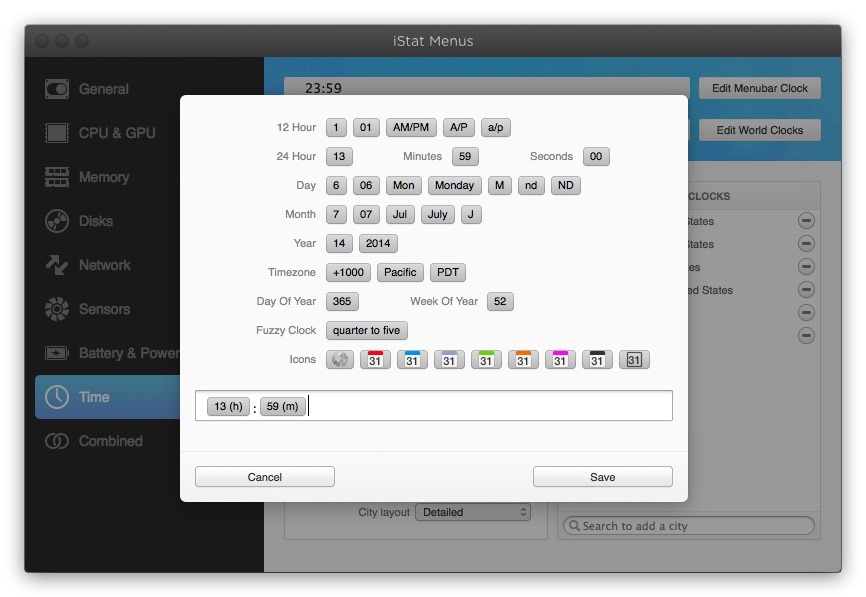The height and width of the screenshot is (597, 866).
Task: Insert the Minutes '59' token
Action: 465,156
